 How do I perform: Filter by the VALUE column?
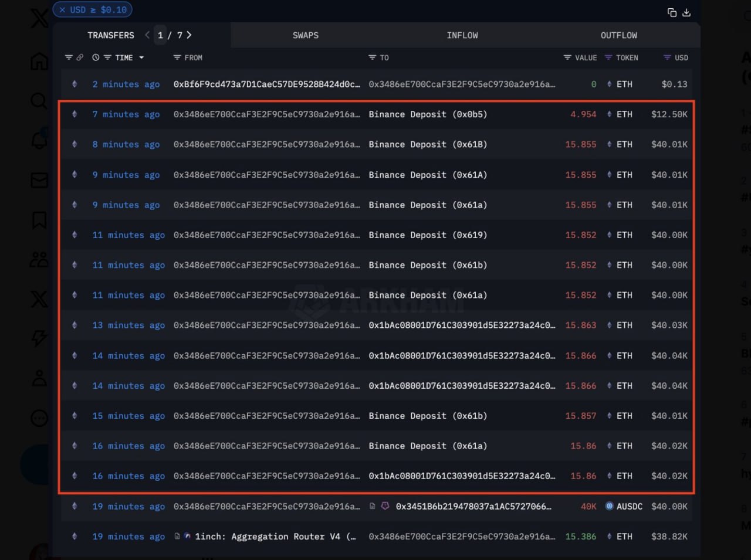[567, 57]
